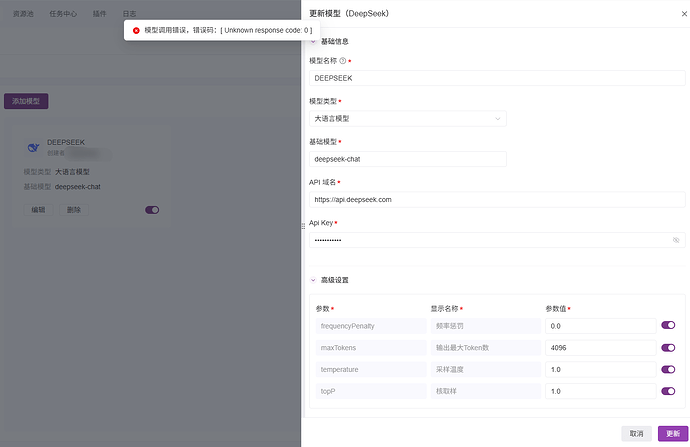
Task: Open the 模型类型 dropdown
Action: coord(407,119)
